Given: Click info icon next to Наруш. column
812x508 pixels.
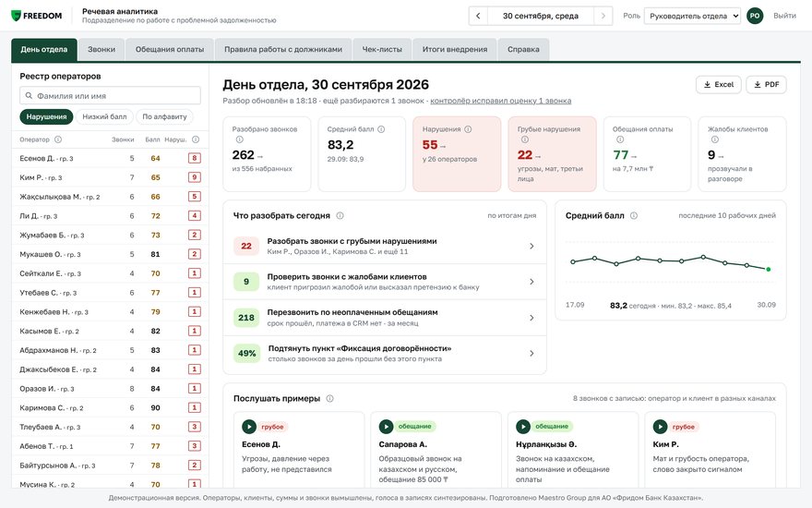Looking at the screenshot, I should tap(196, 139).
